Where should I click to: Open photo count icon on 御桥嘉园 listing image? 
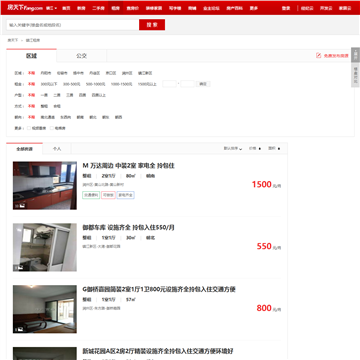pyautogui.click(x=18, y=329)
